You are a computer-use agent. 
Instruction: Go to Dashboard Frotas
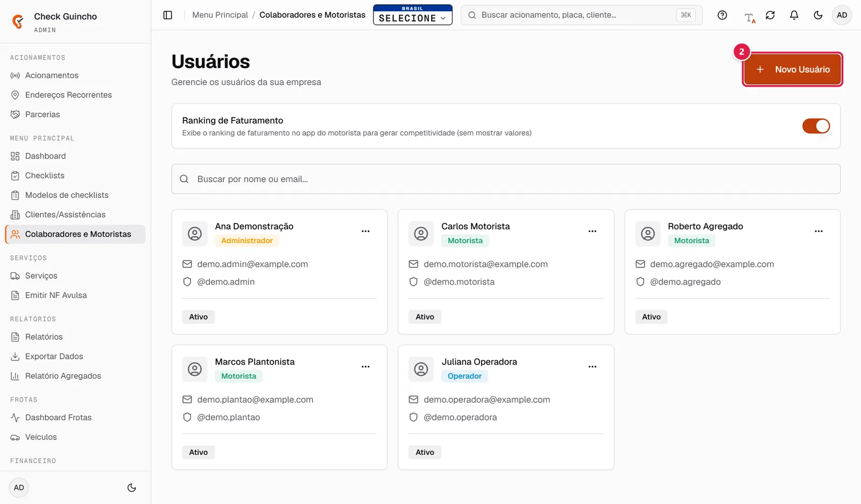point(75,418)
